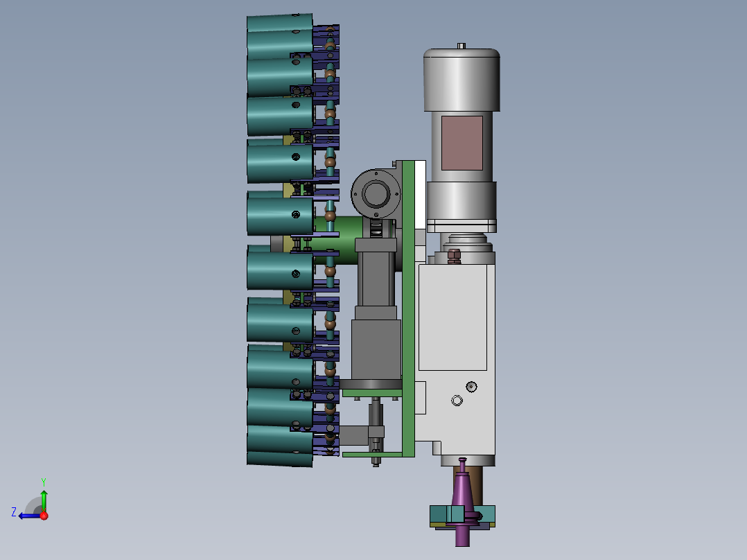The height and width of the screenshot is (560, 747).
Task: Select the circular gray flange with center bore
Action: point(376,194)
